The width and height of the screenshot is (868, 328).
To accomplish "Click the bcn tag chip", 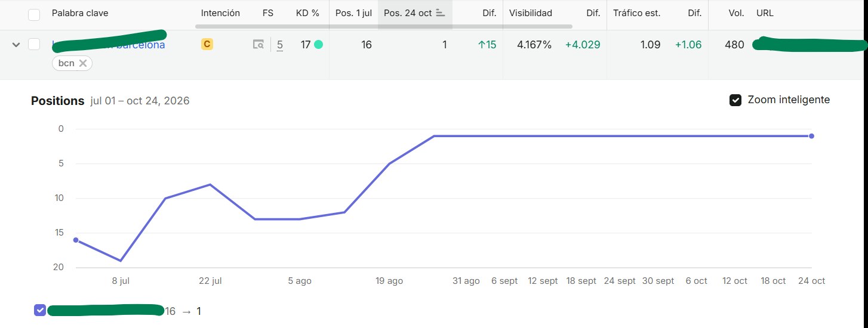I will click(x=72, y=63).
